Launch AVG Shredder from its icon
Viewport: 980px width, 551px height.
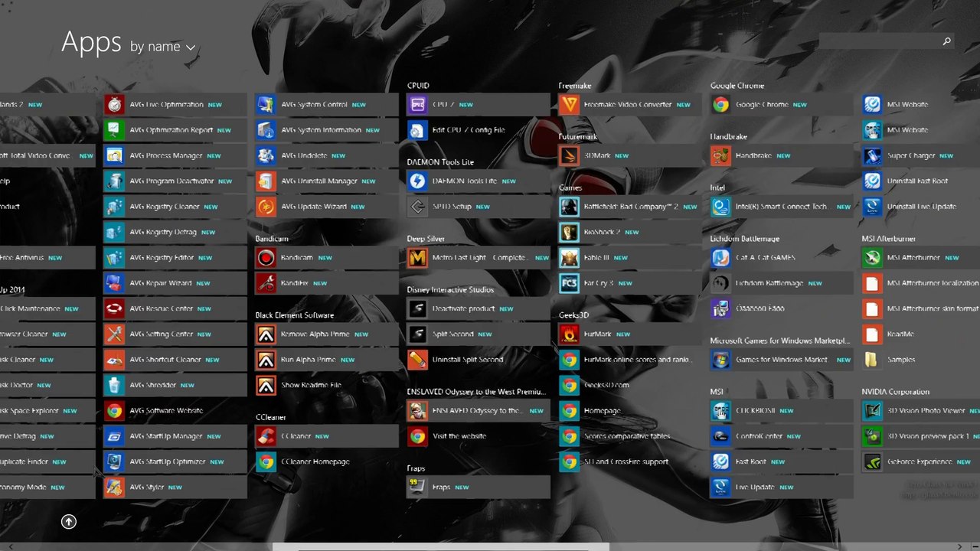(114, 386)
